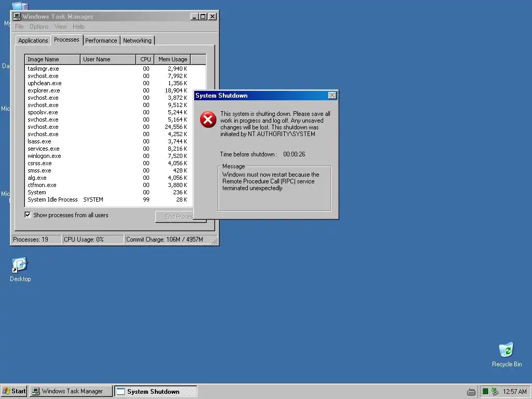Close the System Shutdown dialog
532x399 pixels.
(332, 96)
